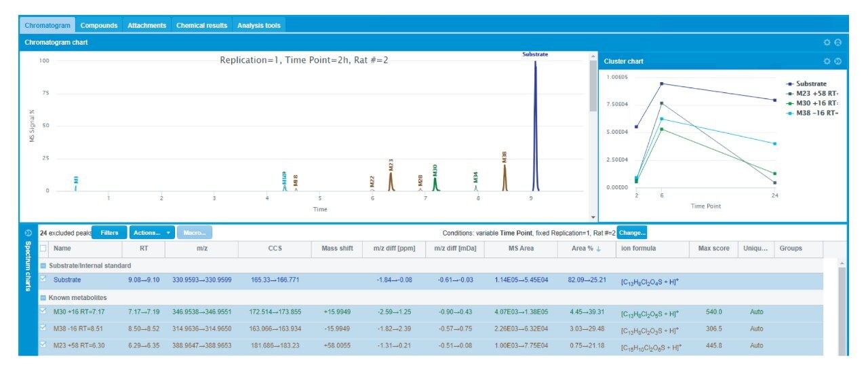Switch to the Compounds tab

pos(99,25)
